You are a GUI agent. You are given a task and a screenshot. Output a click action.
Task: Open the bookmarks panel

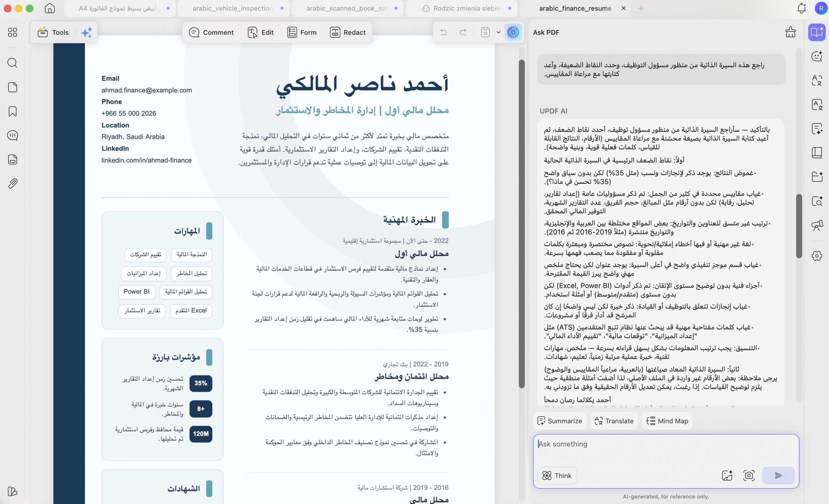[x=12, y=111]
